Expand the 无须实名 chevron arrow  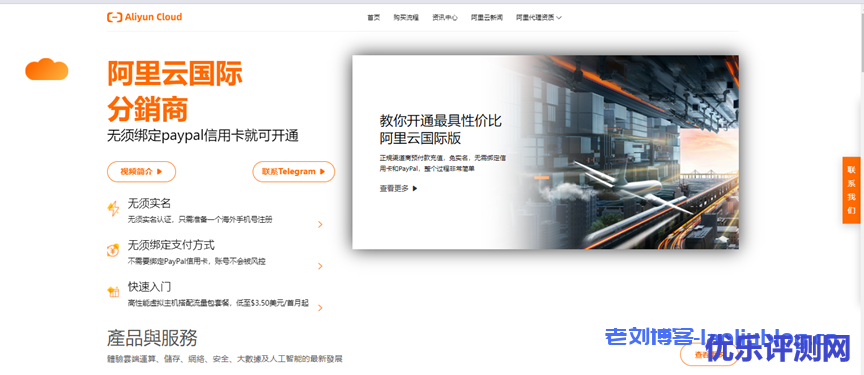click(x=320, y=224)
